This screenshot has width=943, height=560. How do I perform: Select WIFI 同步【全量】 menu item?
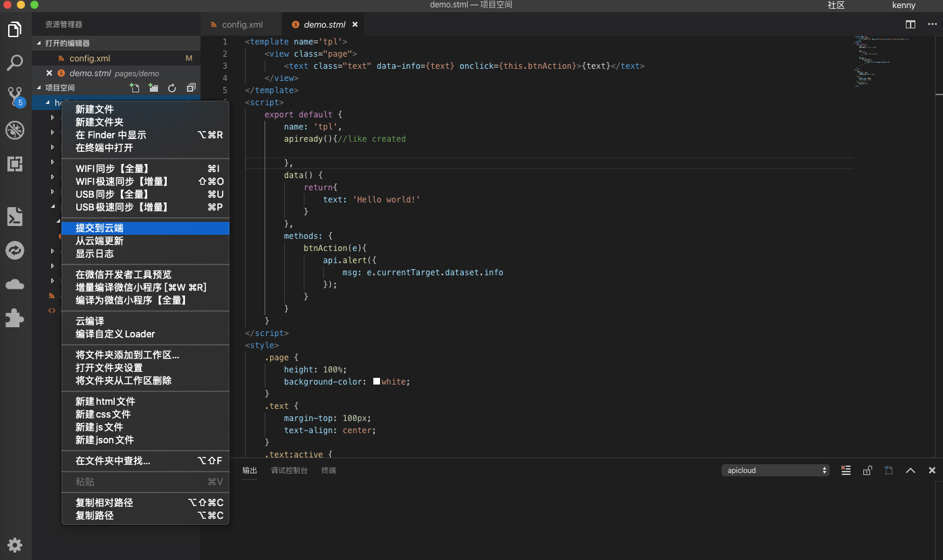coord(145,169)
